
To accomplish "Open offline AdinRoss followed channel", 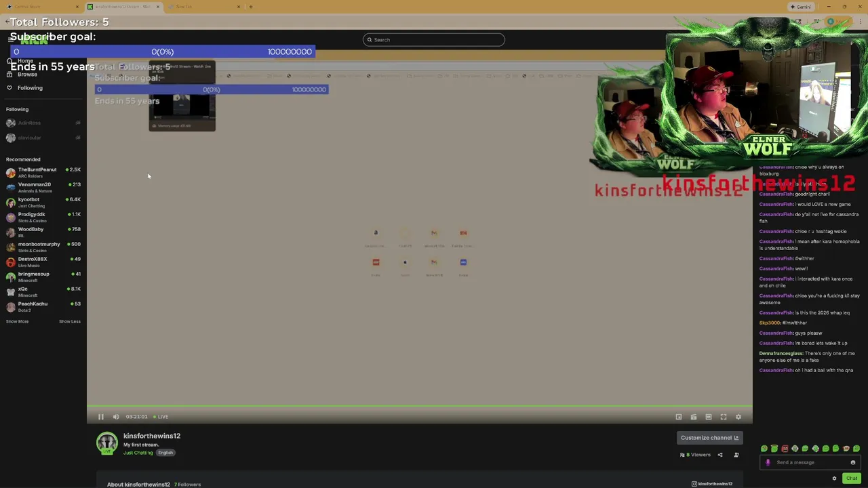I will point(43,123).
